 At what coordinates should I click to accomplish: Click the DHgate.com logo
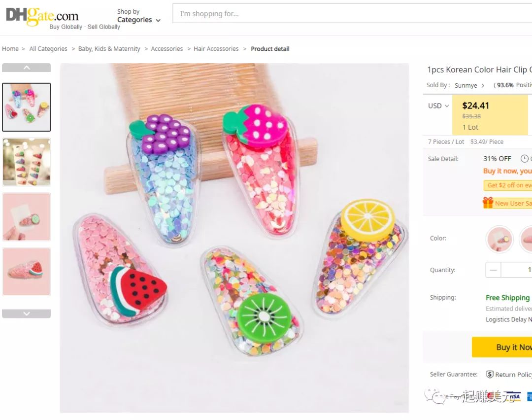[x=42, y=18]
